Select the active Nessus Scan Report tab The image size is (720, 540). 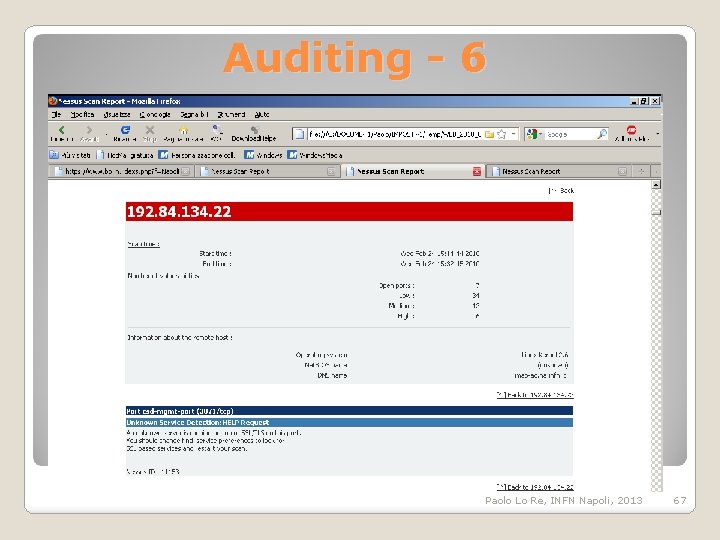tap(413, 171)
